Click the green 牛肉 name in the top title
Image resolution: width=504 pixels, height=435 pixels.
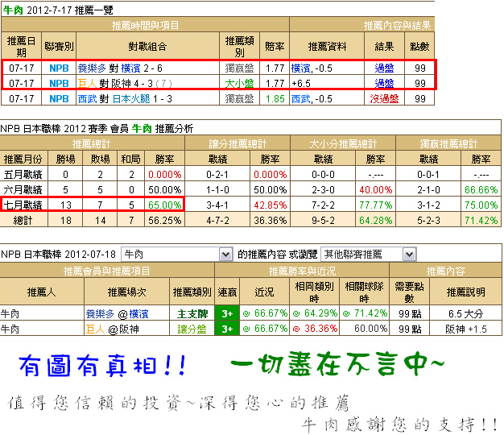point(13,10)
